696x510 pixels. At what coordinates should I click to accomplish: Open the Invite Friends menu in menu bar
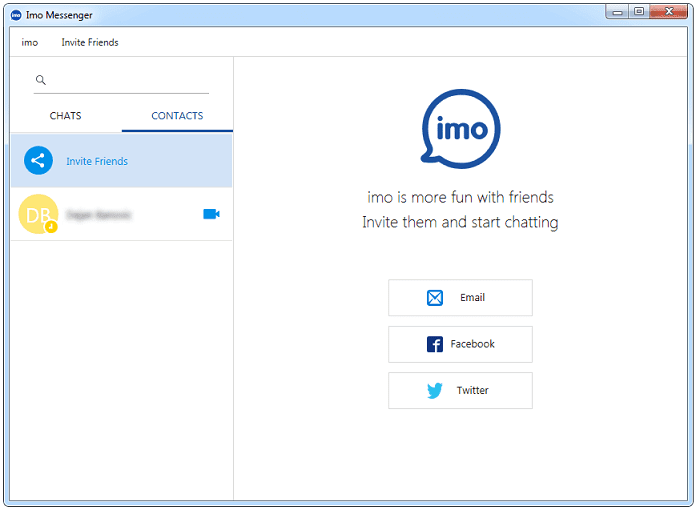90,43
